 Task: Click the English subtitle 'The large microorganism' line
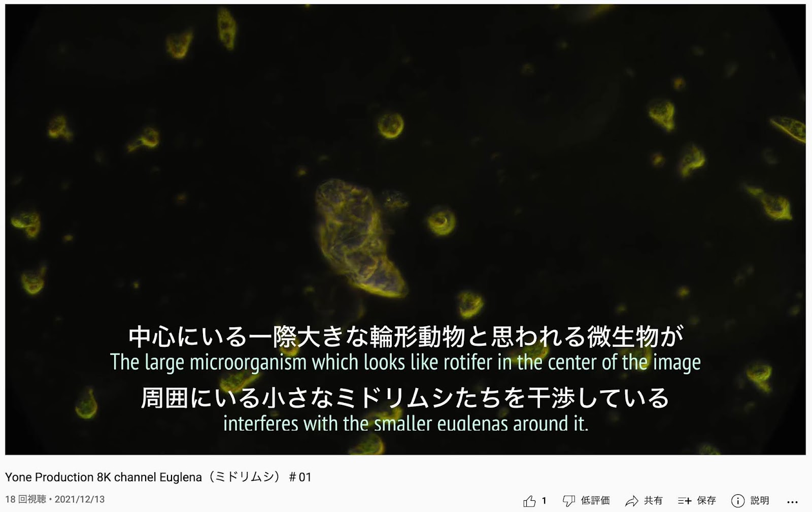[x=405, y=363]
